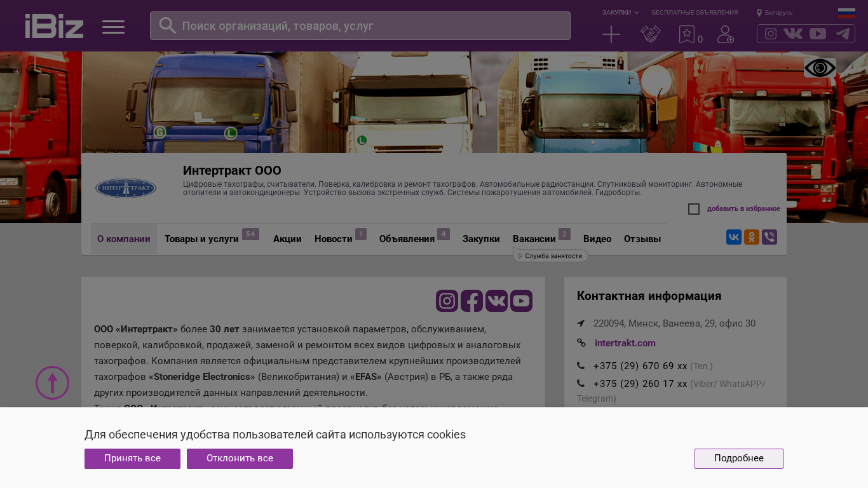The image size is (868, 488).
Task: Share the page via VK icon
Action: (x=734, y=237)
